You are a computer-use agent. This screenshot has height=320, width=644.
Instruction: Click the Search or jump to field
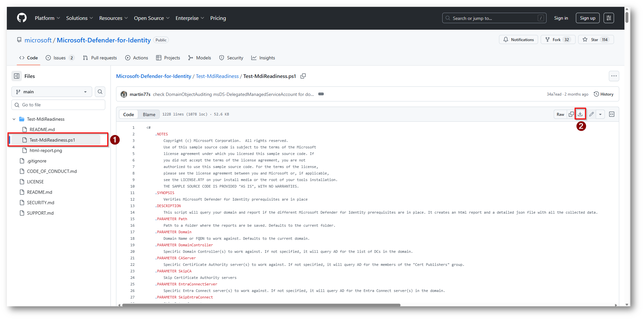pos(494,18)
